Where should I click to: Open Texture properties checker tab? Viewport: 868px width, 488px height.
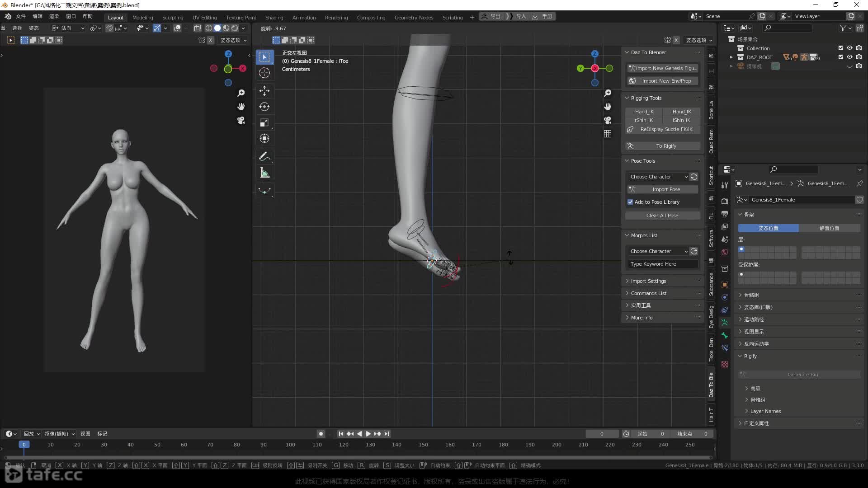coord(725,364)
